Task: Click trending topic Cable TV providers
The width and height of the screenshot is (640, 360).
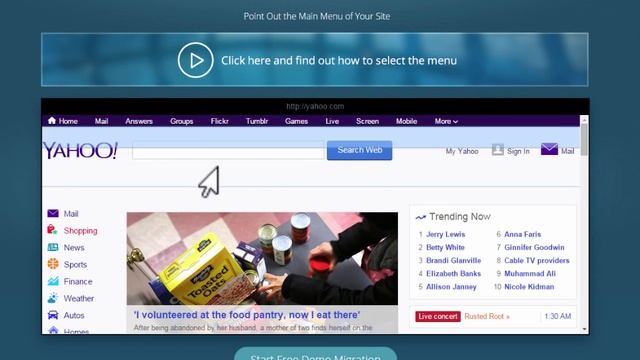Action: [537, 260]
